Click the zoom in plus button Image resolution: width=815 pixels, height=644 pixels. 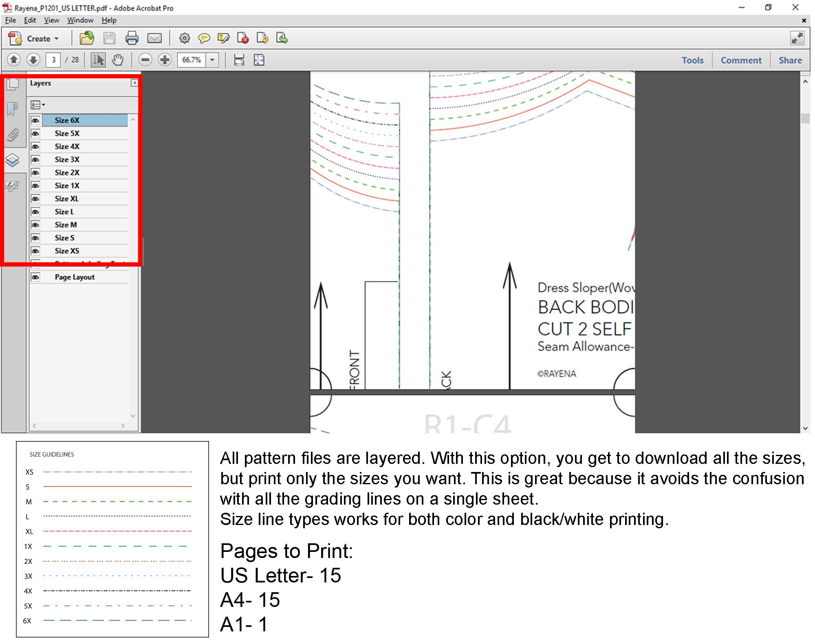pos(165,60)
